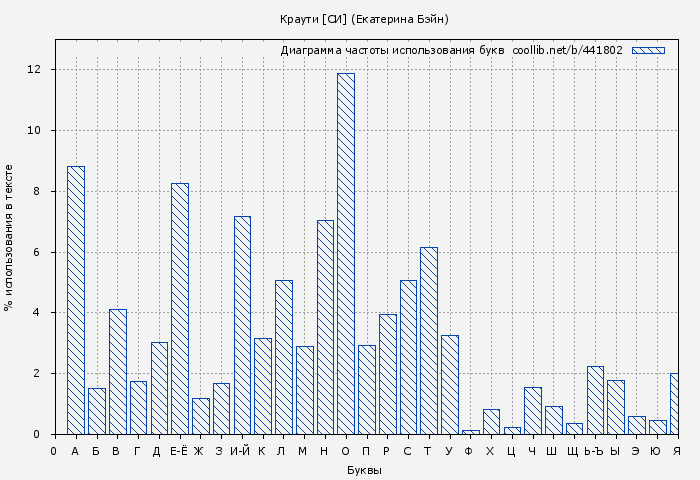
Task: Click the Я label on the x-axis
Action: click(677, 452)
